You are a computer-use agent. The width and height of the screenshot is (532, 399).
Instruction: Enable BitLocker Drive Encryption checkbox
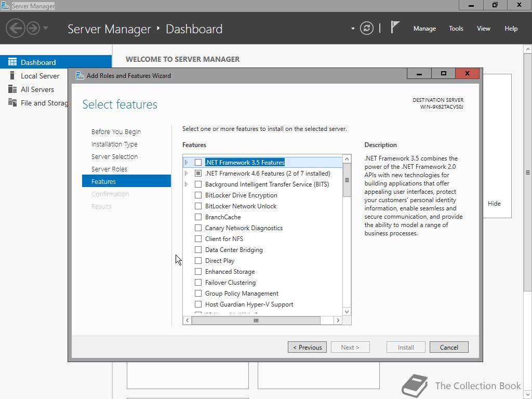coord(198,195)
